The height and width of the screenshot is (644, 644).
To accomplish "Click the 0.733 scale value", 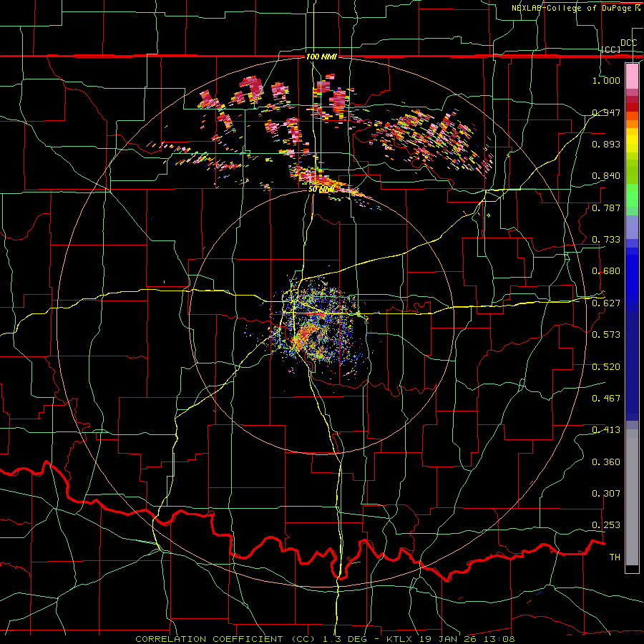I will pos(606,240).
